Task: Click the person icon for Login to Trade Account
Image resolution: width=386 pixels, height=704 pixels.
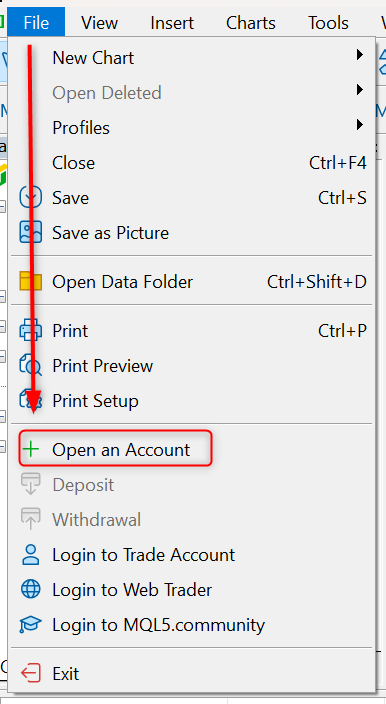Action: pos(31,554)
